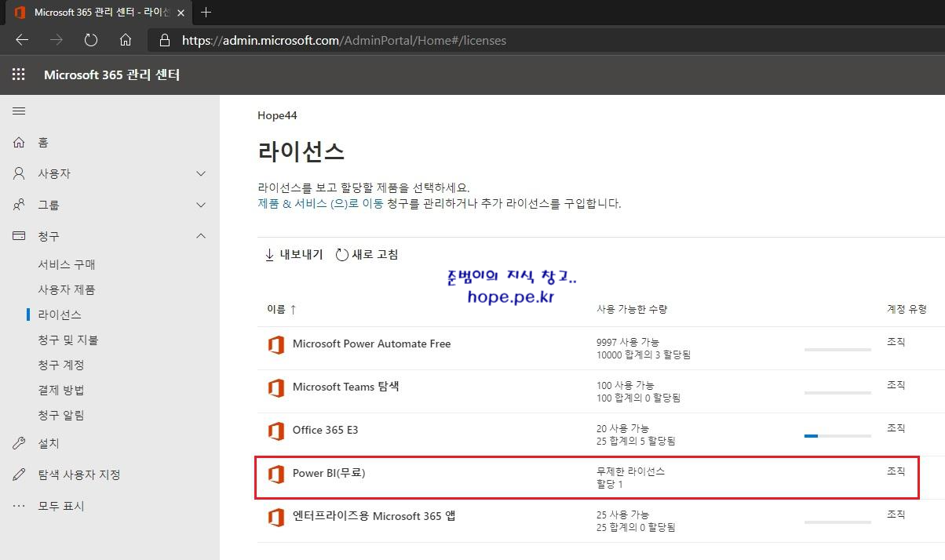Screen dimensions: 945x560
Task: Click '9997 사용 가능' quantity text
Action: pyautogui.click(x=628, y=343)
